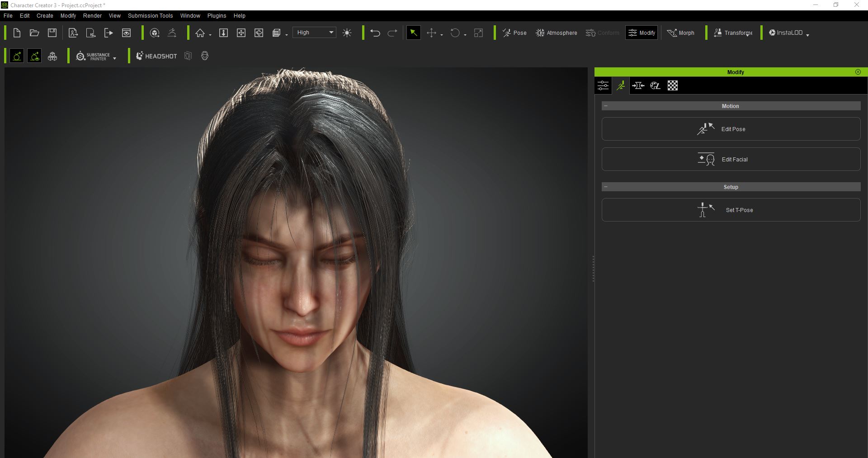Click the Set T-Pose button

pos(731,210)
